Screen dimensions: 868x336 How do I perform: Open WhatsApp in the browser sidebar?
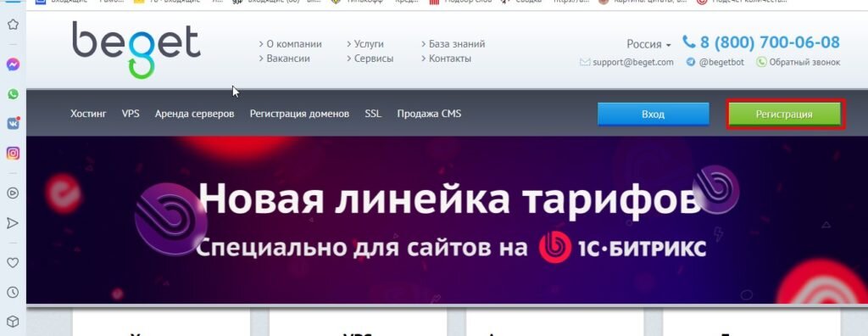13,94
